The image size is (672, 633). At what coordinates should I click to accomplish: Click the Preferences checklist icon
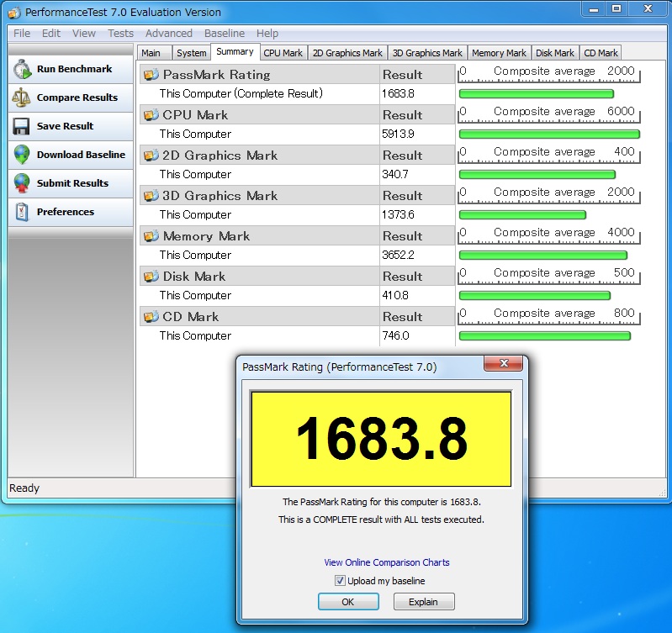point(21,212)
